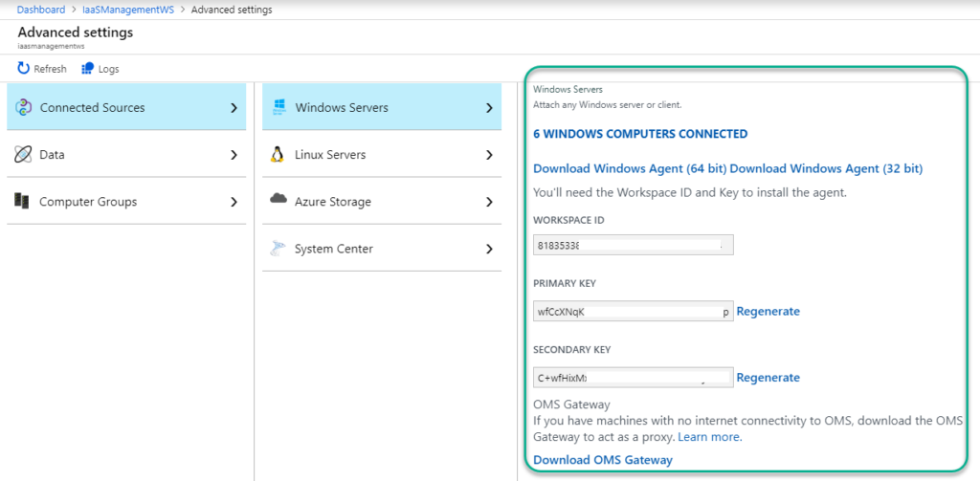Open the Linux Servers label
This screenshot has width=980, height=481.
coord(330,154)
